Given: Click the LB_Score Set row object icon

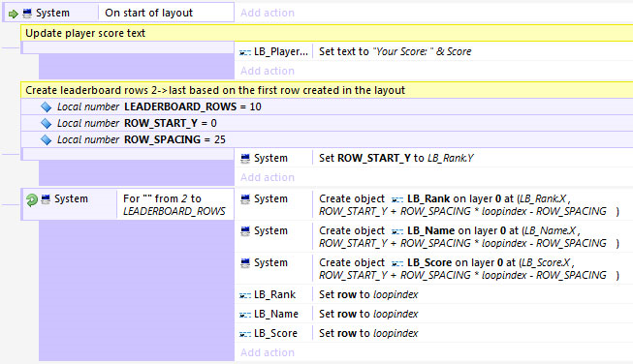Looking at the screenshot, I should (245, 334).
